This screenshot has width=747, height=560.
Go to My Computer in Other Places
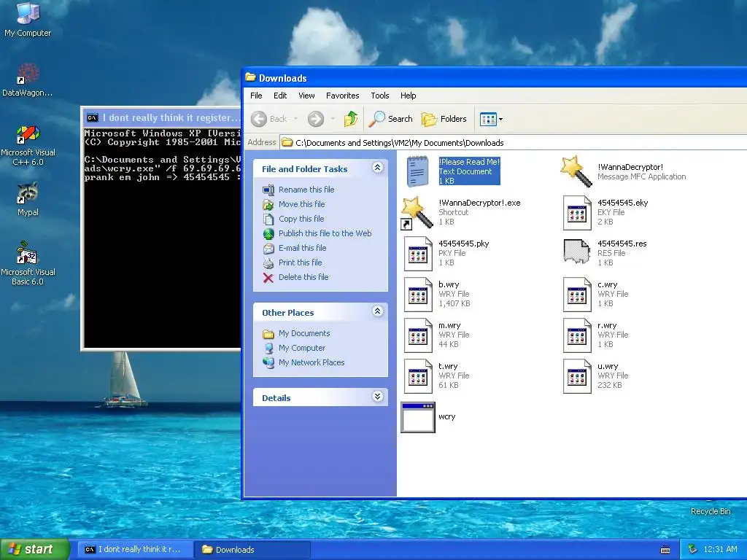click(x=302, y=348)
